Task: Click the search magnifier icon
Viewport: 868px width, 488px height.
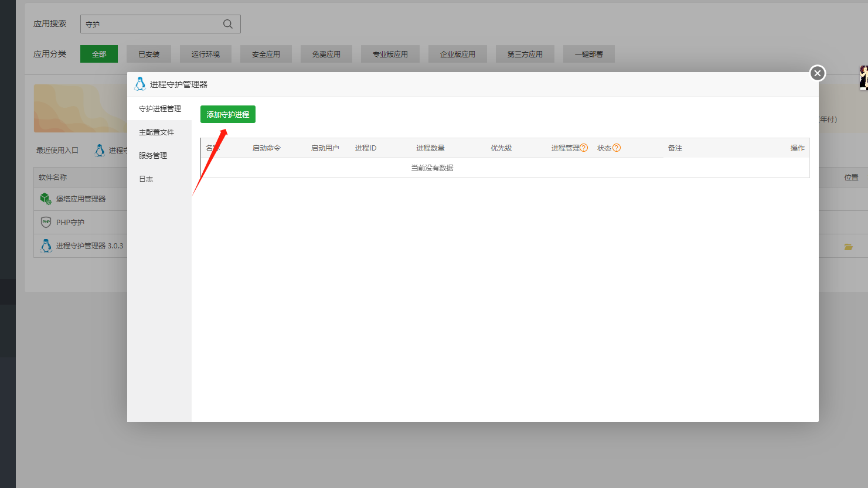Action: pyautogui.click(x=228, y=24)
